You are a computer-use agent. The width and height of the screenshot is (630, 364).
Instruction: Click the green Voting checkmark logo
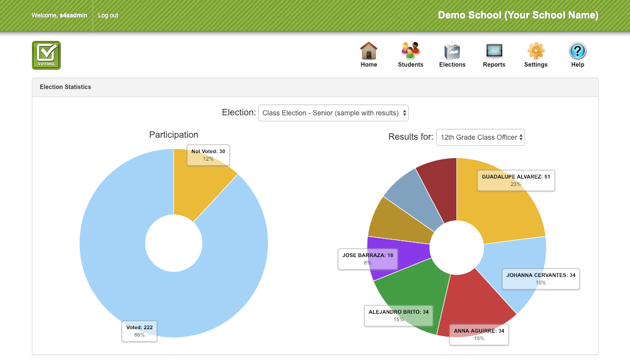[46, 55]
